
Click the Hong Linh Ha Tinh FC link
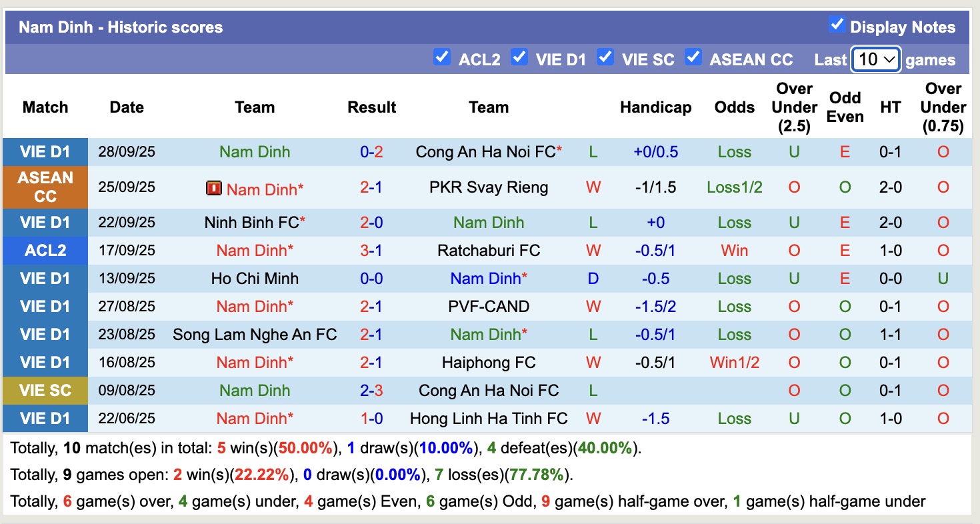tap(487, 419)
